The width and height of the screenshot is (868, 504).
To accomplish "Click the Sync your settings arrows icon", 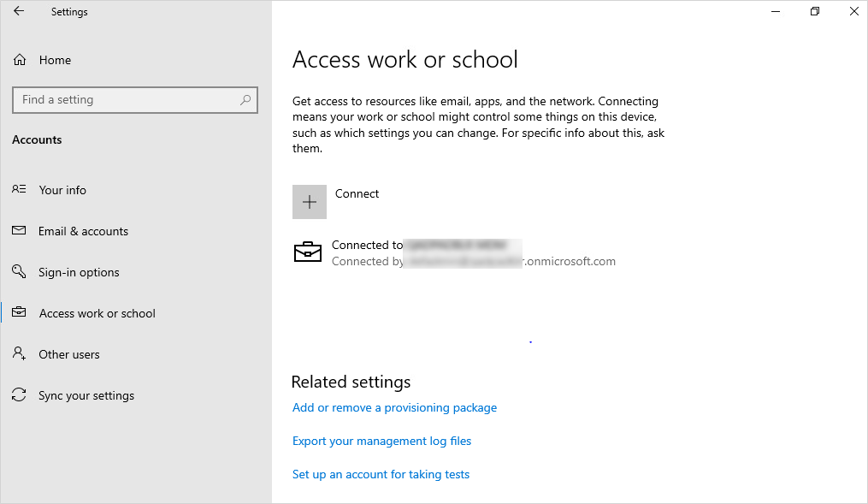I will click(x=19, y=395).
